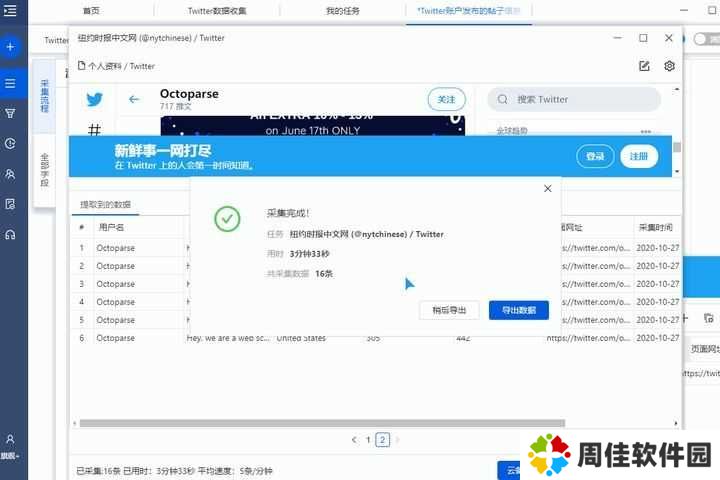Open the 全部字段 vertical tab
720x480 pixels.
(x=45, y=170)
